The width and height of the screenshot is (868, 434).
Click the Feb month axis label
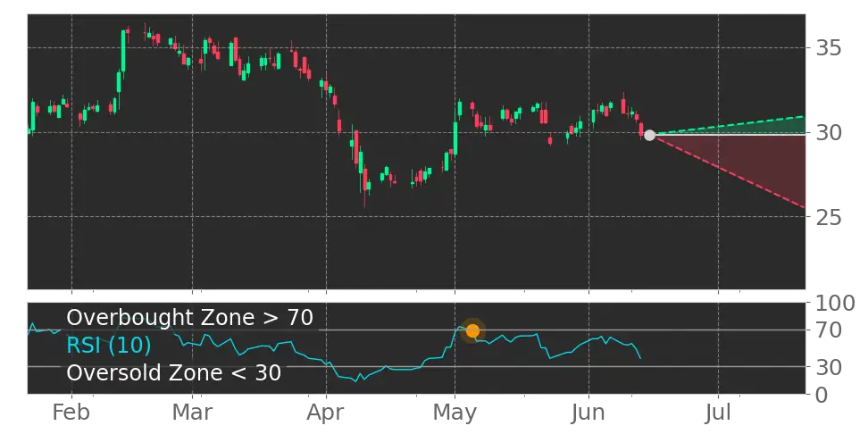click(71, 413)
